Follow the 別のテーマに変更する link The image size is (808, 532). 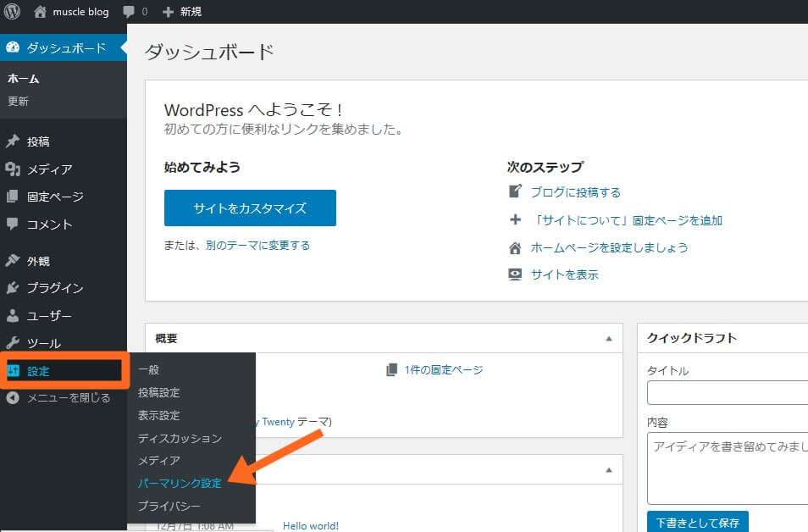[x=257, y=246]
